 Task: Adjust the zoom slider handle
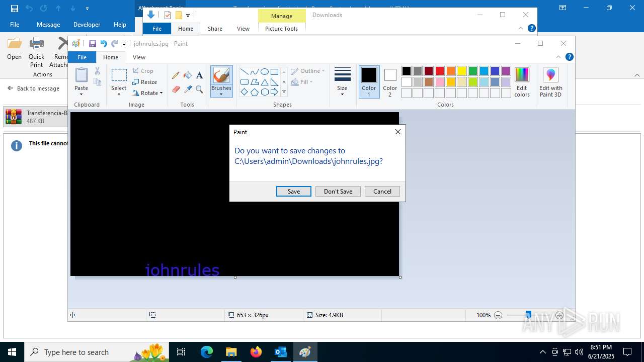click(x=528, y=315)
